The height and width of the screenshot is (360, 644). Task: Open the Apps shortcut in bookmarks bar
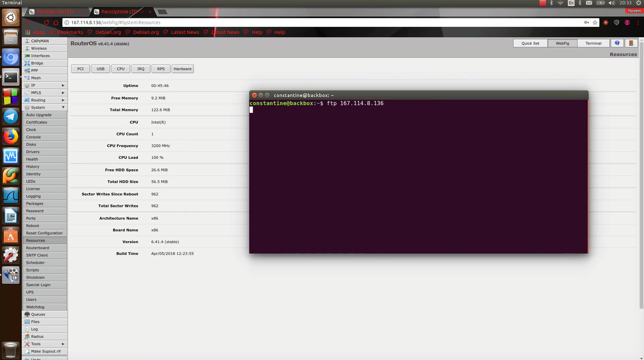click(x=35, y=32)
